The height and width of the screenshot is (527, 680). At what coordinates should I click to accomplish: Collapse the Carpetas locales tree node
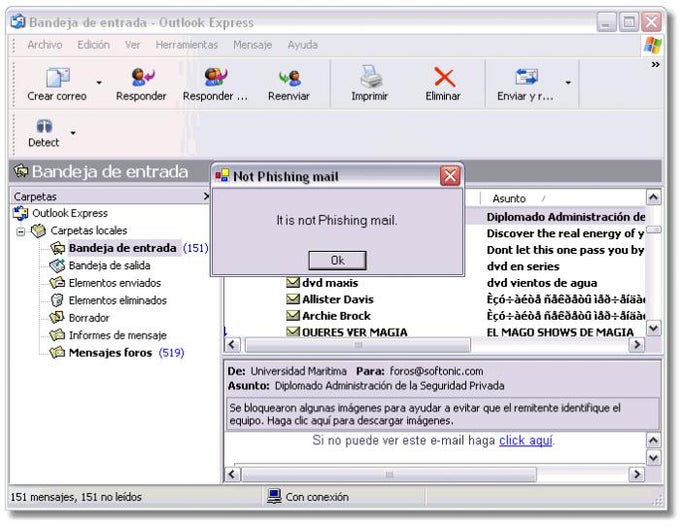tap(20, 232)
